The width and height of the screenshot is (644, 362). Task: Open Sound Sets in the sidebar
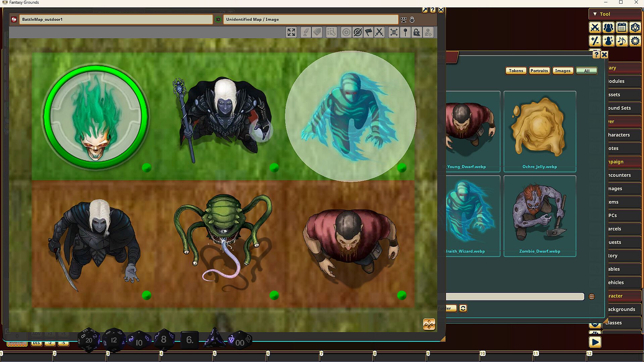click(x=624, y=108)
